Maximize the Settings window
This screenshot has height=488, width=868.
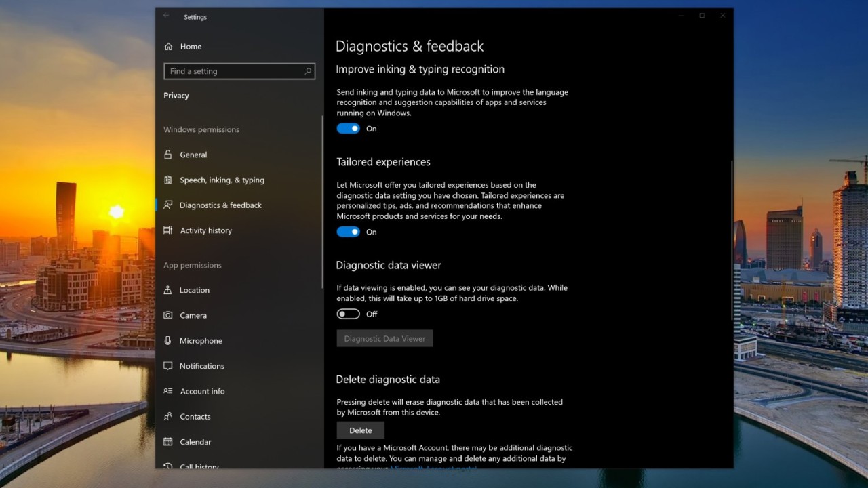702,16
